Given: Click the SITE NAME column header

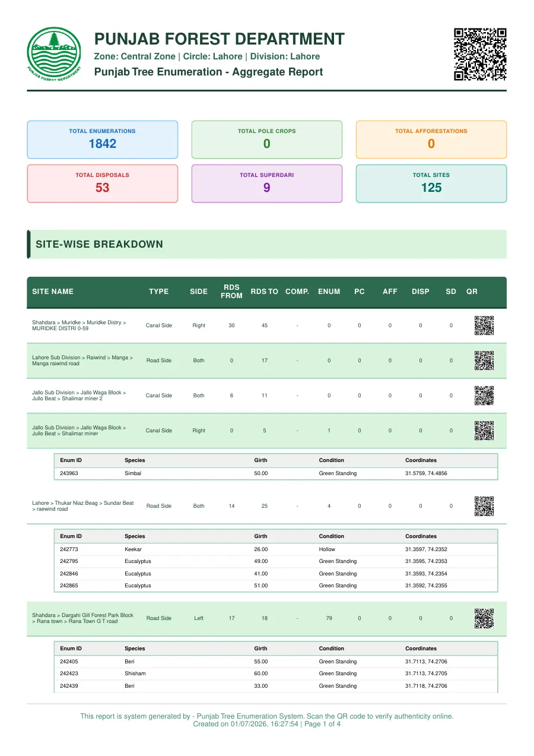Looking at the screenshot, I should pos(53,292).
